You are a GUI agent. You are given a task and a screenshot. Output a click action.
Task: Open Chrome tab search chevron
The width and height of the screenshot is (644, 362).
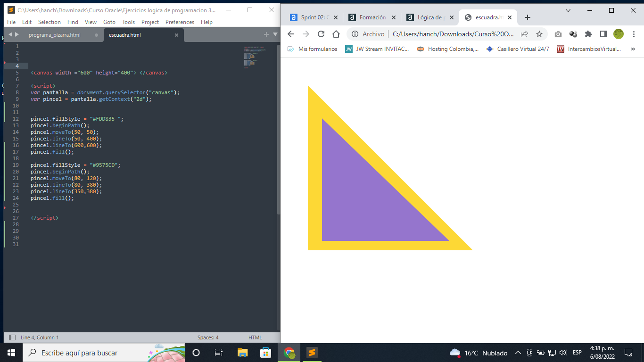tap(568, 10)
